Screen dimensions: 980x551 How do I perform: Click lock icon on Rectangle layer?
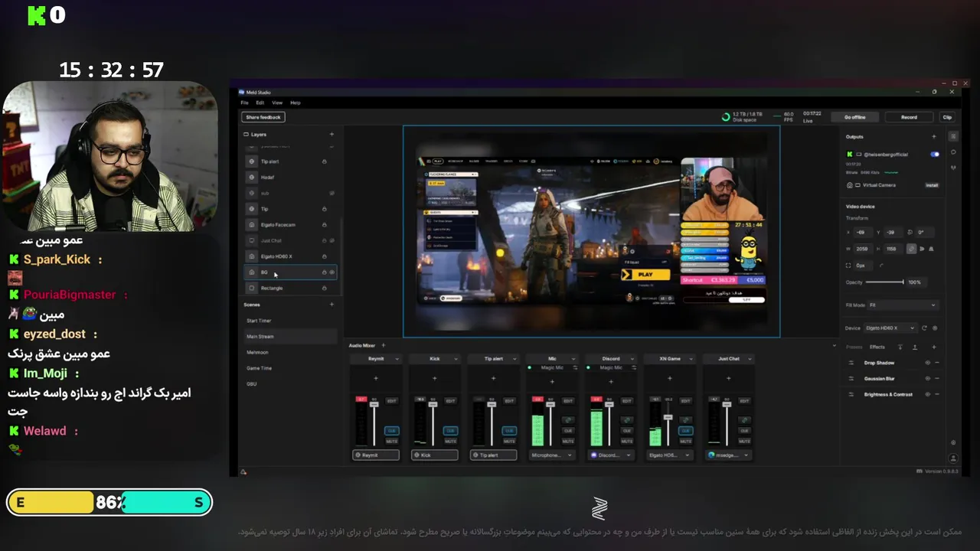324,288
